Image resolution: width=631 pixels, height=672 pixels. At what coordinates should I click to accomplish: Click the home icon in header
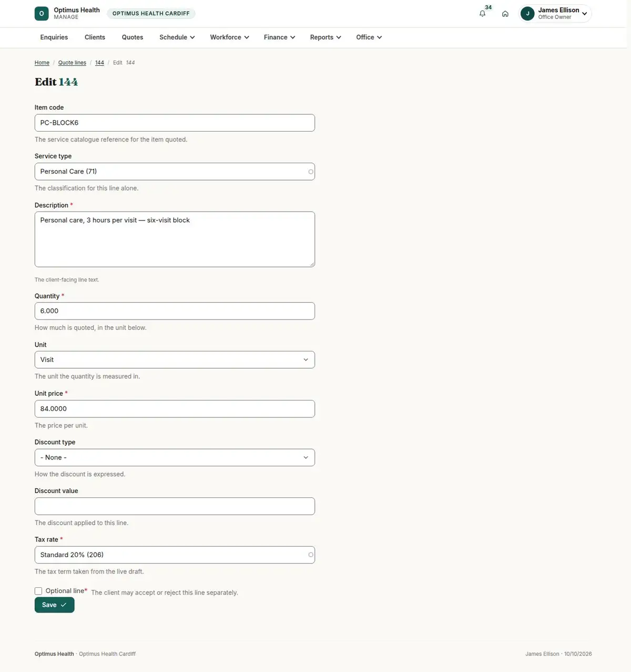(505, 14)
